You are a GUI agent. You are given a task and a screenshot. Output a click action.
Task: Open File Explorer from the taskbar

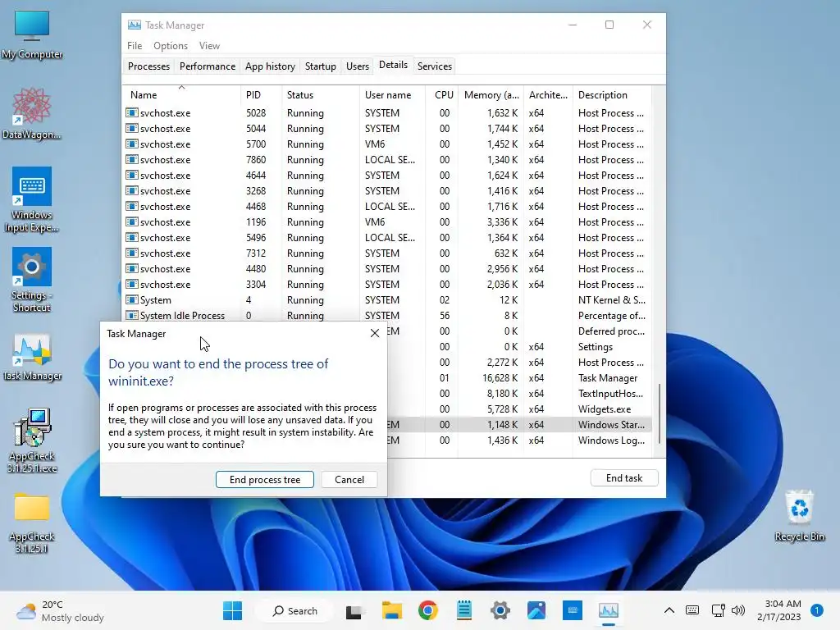pyautogui.click(x=391, y=610)
